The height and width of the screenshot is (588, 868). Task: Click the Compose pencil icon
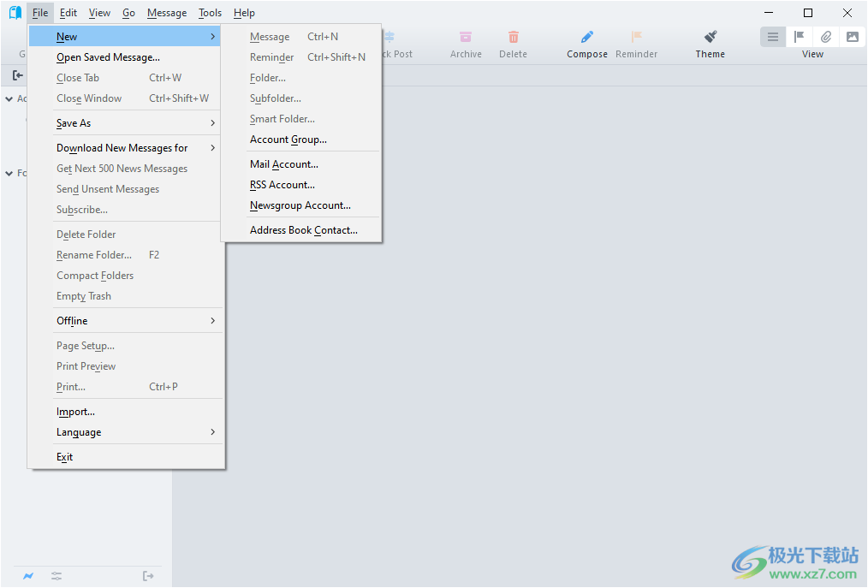586,37
